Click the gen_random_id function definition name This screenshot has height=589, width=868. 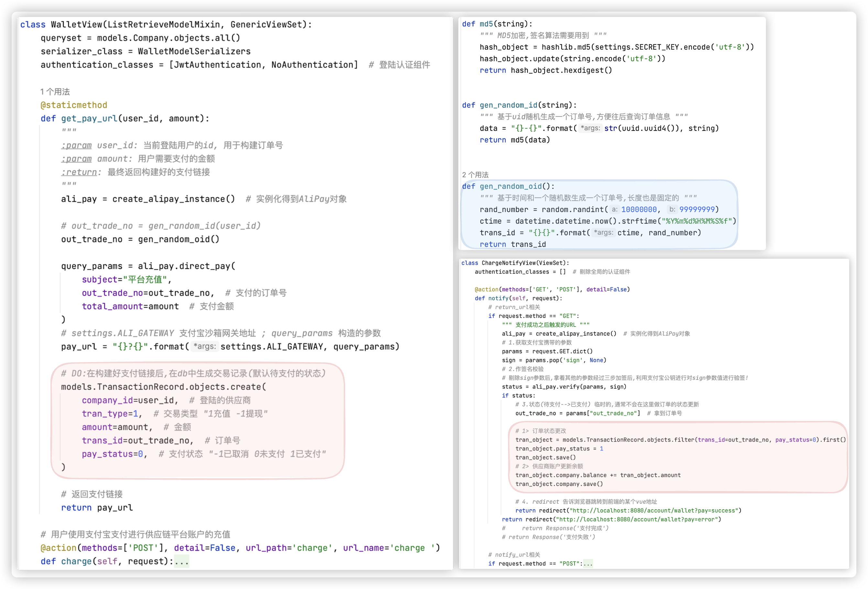(x=508, y=105)
